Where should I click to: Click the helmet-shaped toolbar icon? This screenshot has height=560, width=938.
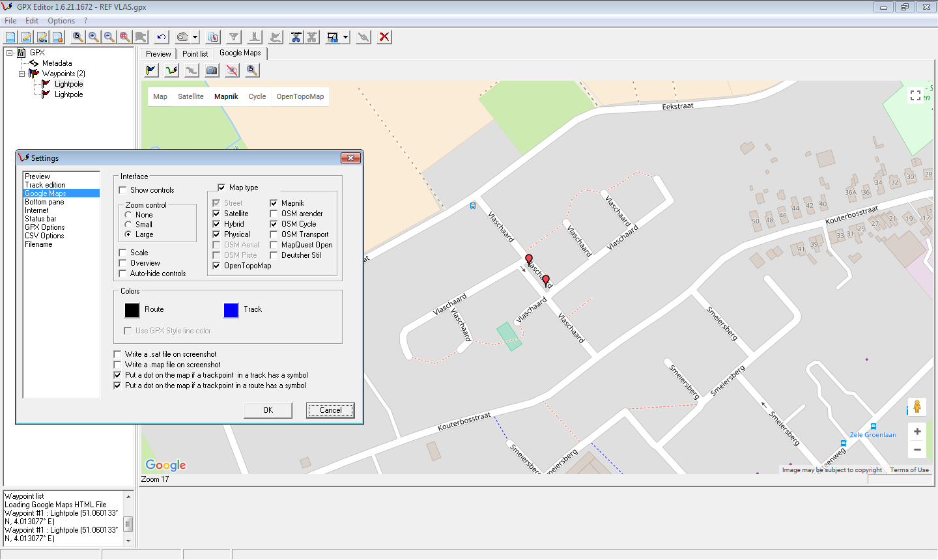tap(182, 37)
